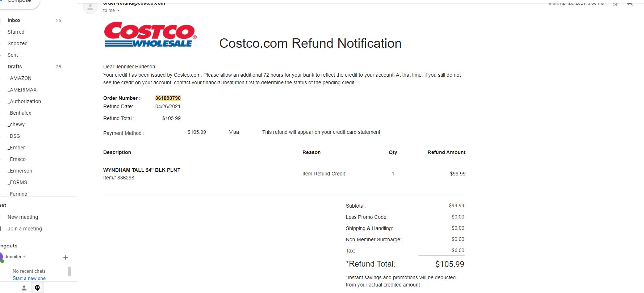Add a new Hangouts contact with plus icon

(66, 258)
